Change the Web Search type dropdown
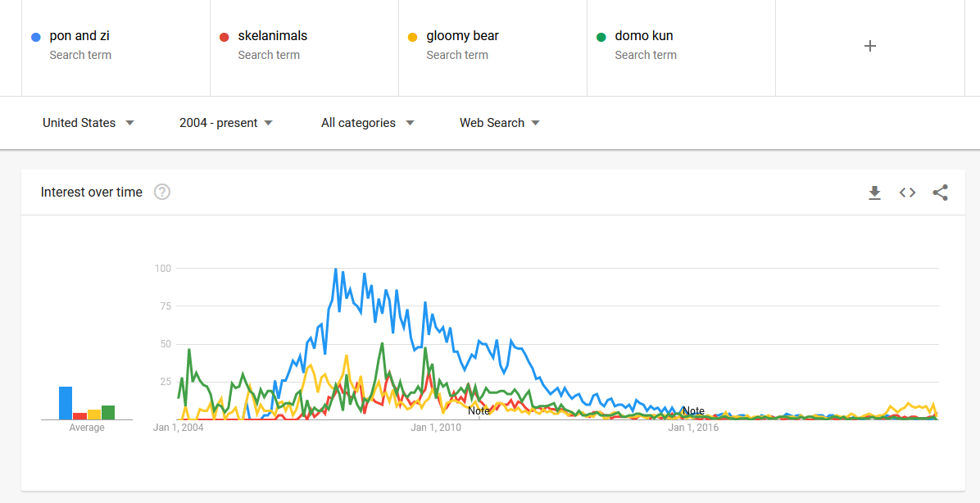980x503 pixels. click(x=499, y=123)
